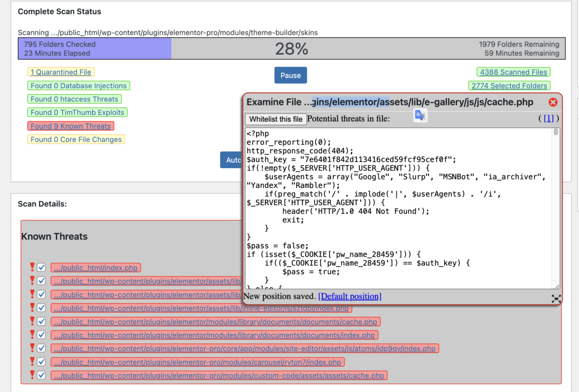Open Found 0 Database Injections link

(79, 86)
